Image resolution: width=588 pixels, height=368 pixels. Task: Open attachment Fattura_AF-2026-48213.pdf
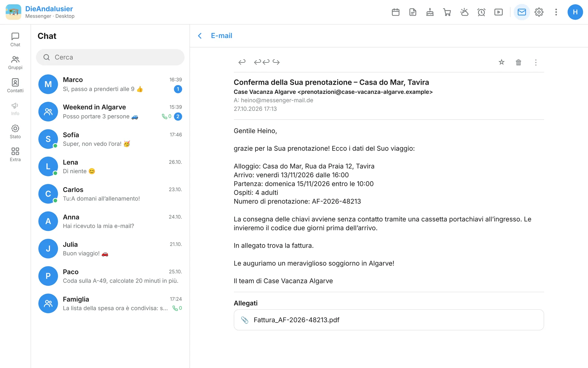click(389, 320)
